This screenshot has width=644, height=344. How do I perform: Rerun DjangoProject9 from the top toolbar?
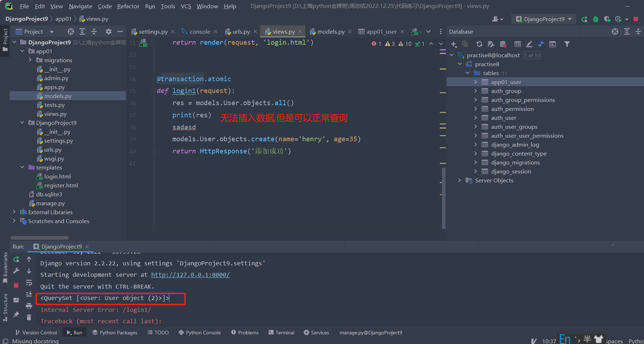584,19
